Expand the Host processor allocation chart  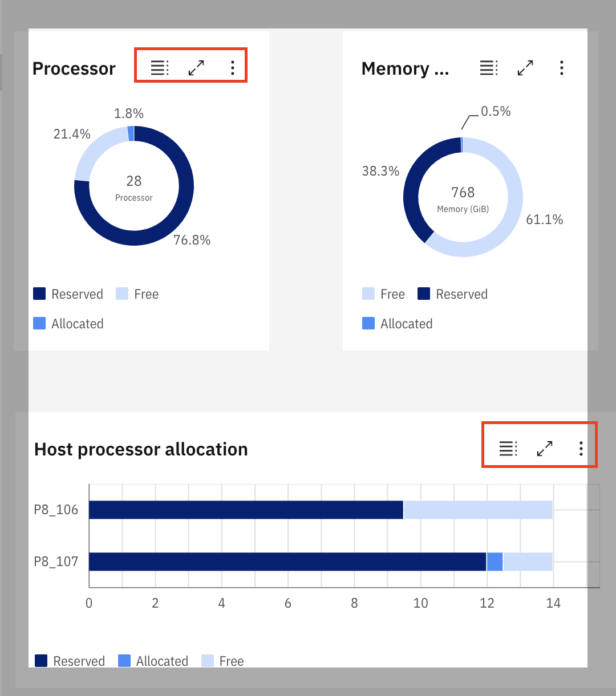[x=545, y=449]
